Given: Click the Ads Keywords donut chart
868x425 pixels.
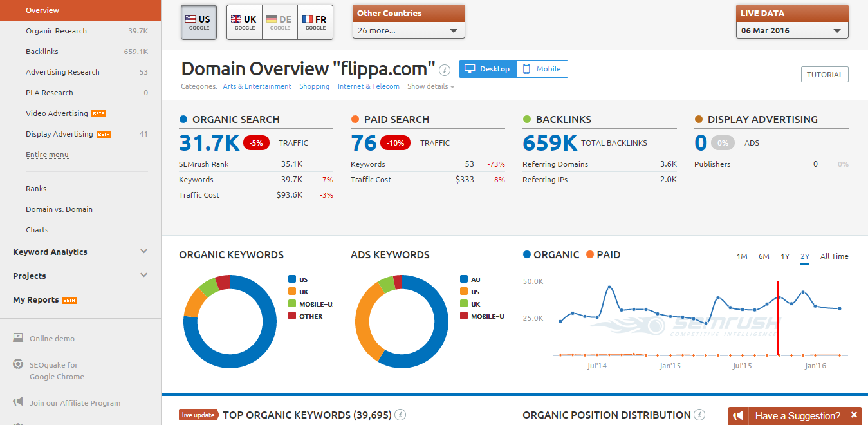Looking at the screenshot, I should coord(402,322).
